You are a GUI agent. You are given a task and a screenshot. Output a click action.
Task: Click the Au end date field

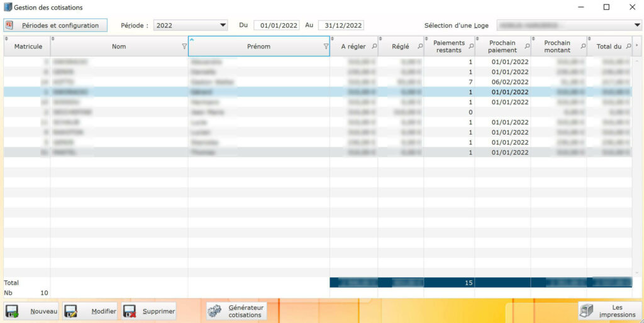point(341,26)
